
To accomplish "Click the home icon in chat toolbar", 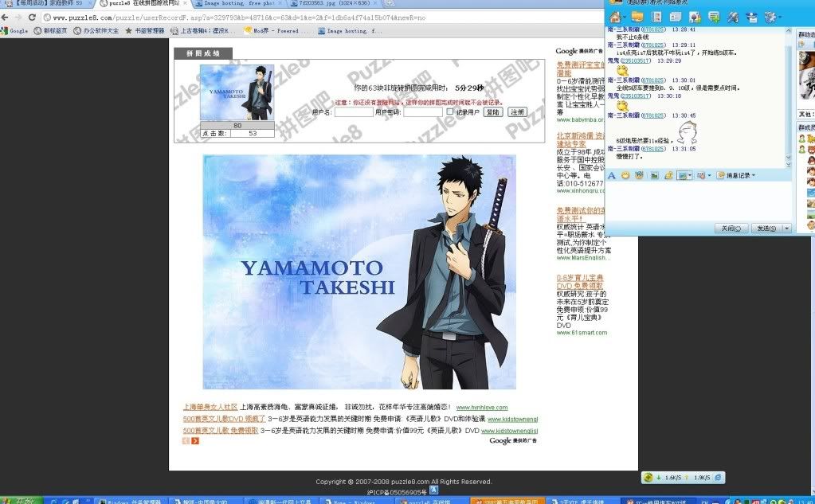I will pos(615,18).
